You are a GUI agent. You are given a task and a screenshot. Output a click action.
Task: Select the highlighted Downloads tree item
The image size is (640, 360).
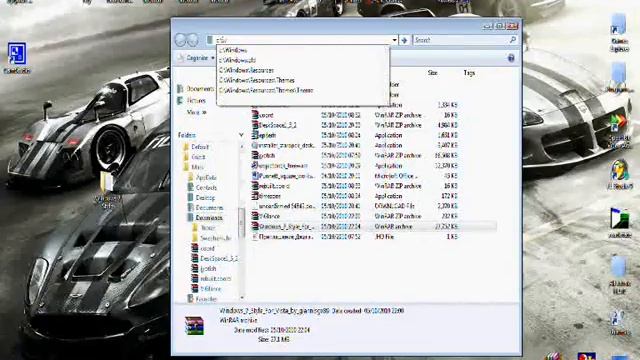coord(209,218)
